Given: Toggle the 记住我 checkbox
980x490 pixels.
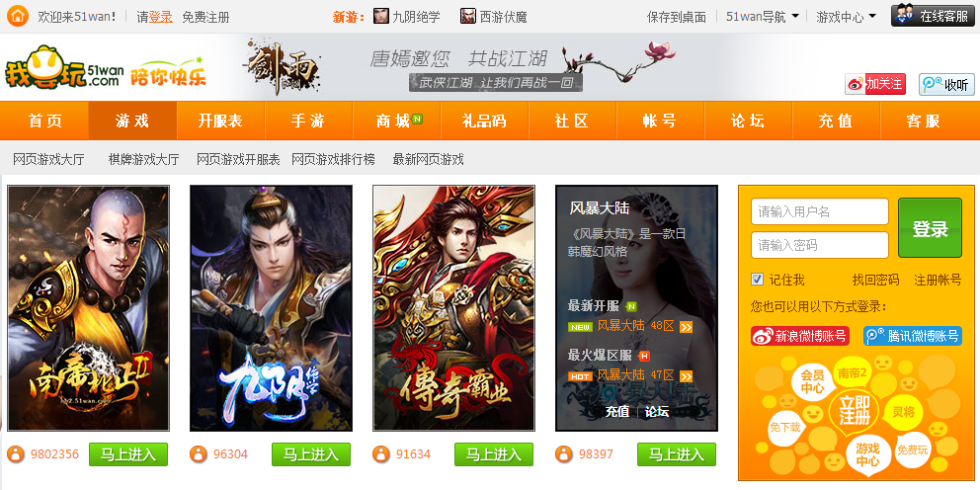Looking at the screenshot, I should [757, 280].
